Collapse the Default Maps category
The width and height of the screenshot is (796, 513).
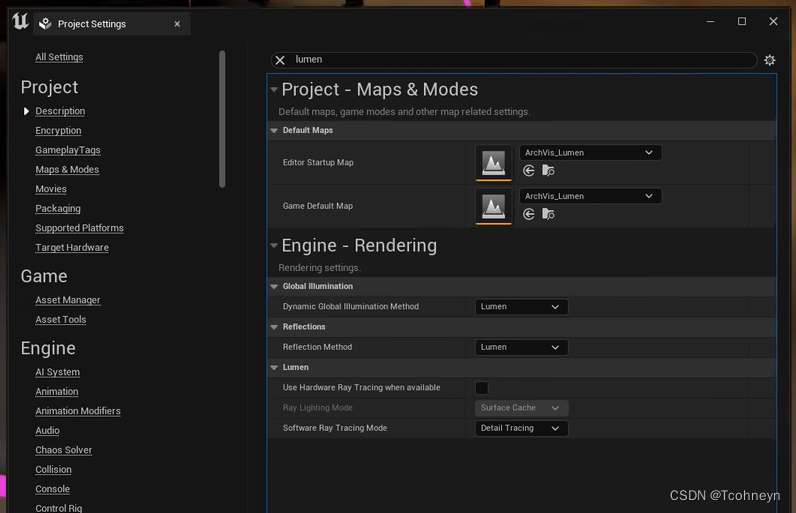274,130
